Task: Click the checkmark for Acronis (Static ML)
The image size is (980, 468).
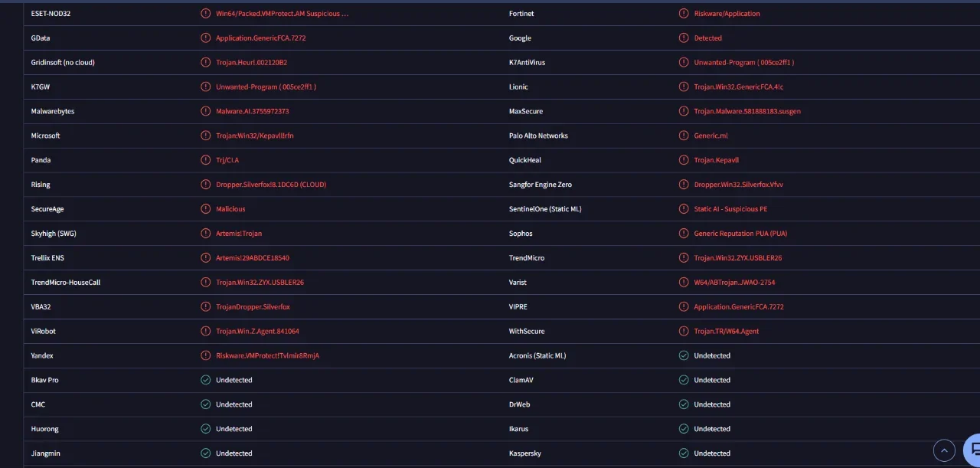Action: (684, 355)
